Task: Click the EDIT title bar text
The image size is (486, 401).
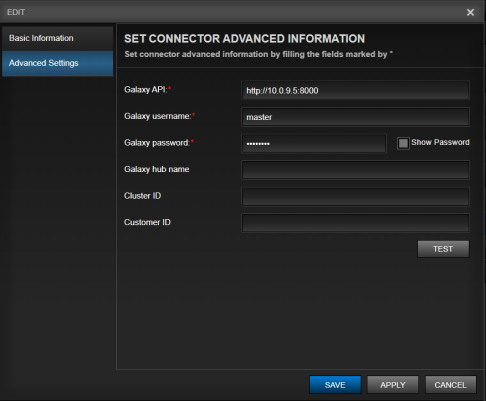Action: click(16, 12)
